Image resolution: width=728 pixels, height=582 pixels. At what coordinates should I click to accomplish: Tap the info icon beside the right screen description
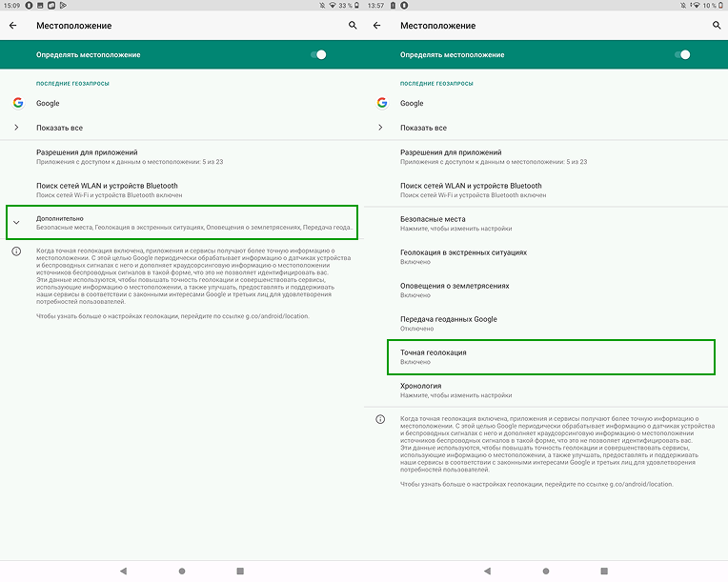[381, 419]
